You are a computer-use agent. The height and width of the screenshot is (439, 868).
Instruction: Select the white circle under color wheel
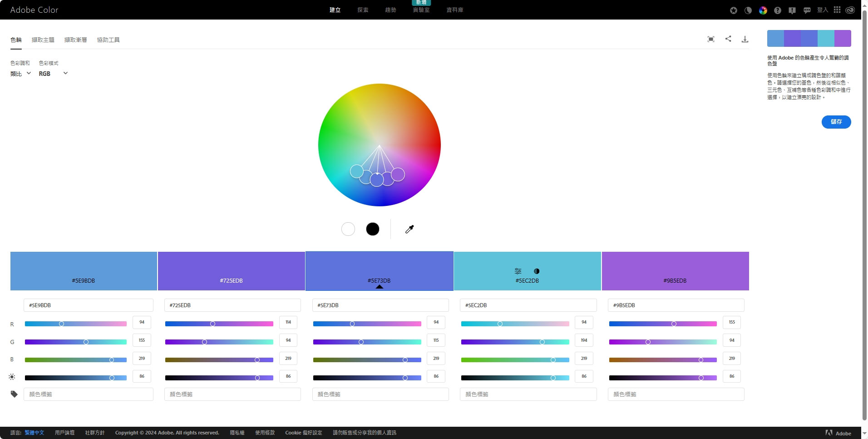pos(348,229)
